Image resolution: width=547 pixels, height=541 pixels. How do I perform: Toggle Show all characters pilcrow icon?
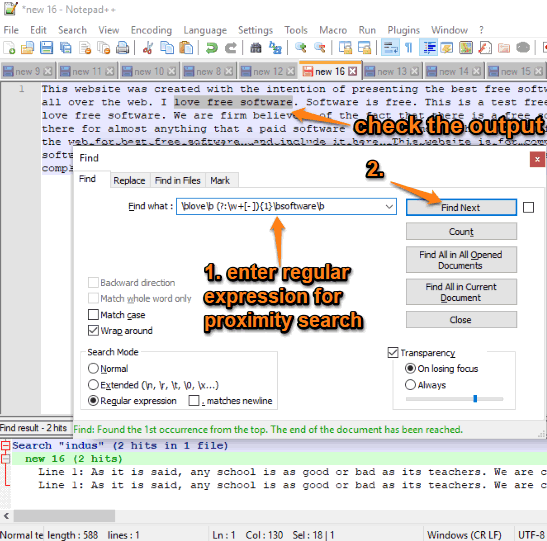coord(409,48)
